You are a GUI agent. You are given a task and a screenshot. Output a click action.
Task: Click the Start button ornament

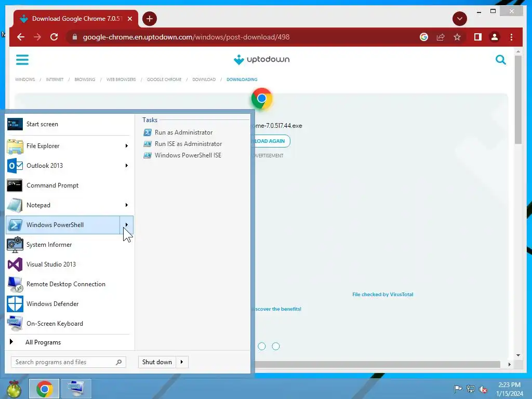tap(14, 389)
